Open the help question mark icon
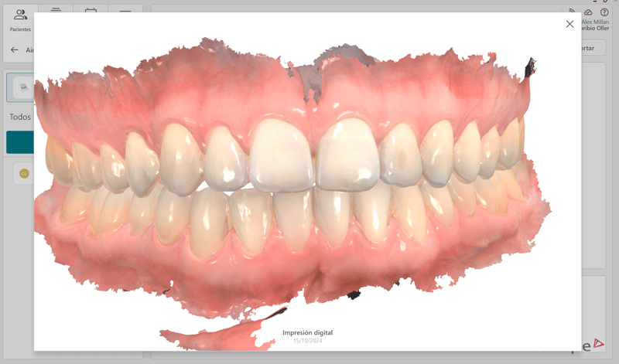Image resolution: width=619 pixels, height=364 pixels. (604, 12)
